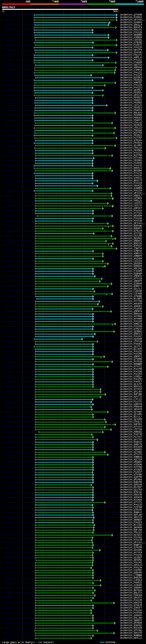Select hit label UniRef100_Q15B62
This screenshot has height=644, width=146.
pyautogui.click(x=131, y=331)
